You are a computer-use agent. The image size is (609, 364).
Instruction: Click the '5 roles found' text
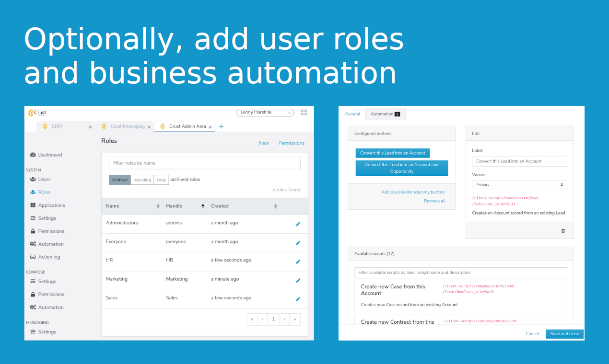(x=286, y=190)
